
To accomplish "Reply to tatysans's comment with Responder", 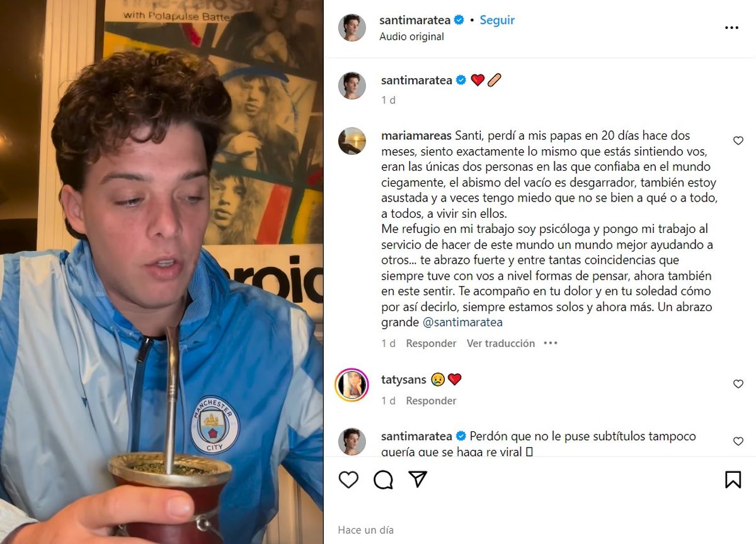I will [x=431, y=400].
